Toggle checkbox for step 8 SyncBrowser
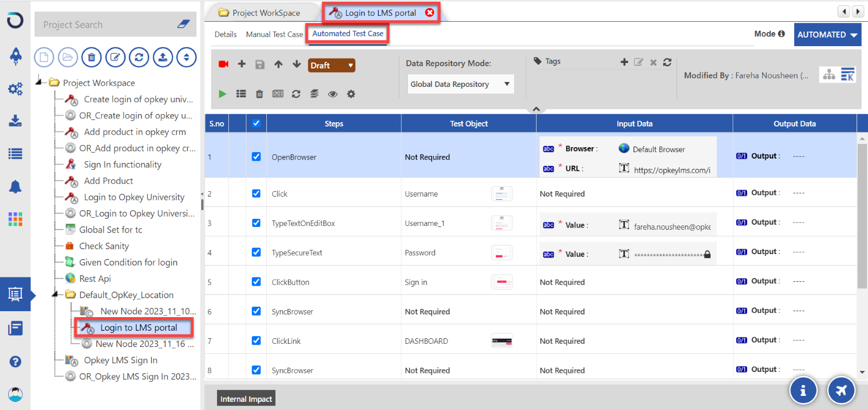Viewport: 868px width, 410px height. [256, 370]
